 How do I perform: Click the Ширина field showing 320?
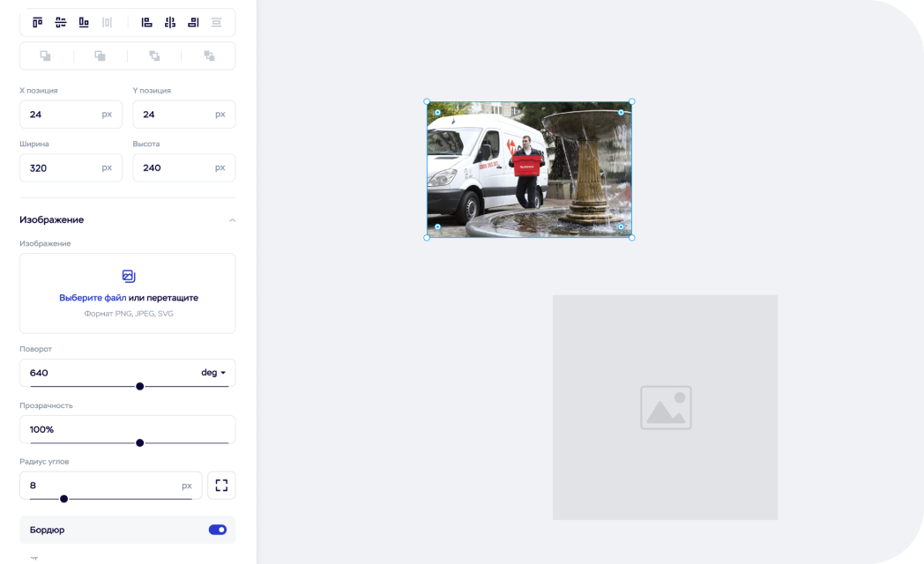tap(63, 167)
